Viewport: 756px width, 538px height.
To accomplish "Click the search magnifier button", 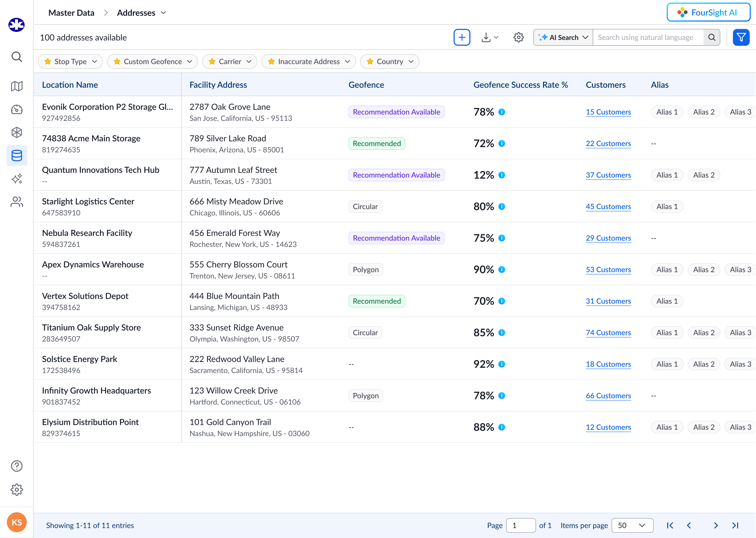I will coord(712,38).
